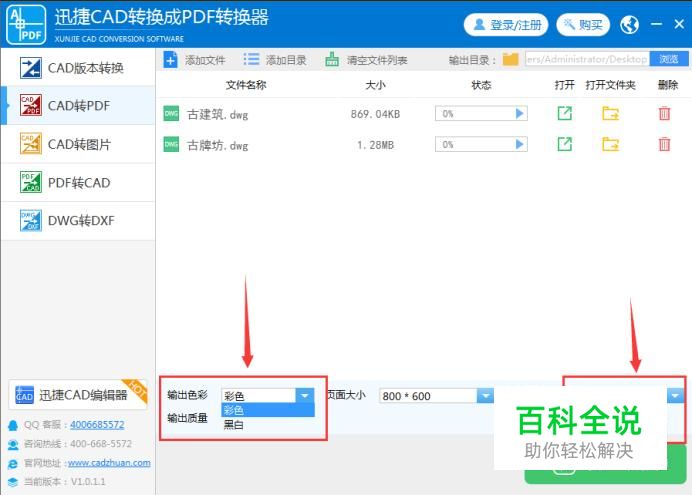This screenshot has height=495, width=692.
Task: Collapse the 输出色彩 dropdown arrow
Action: (305, 396)
